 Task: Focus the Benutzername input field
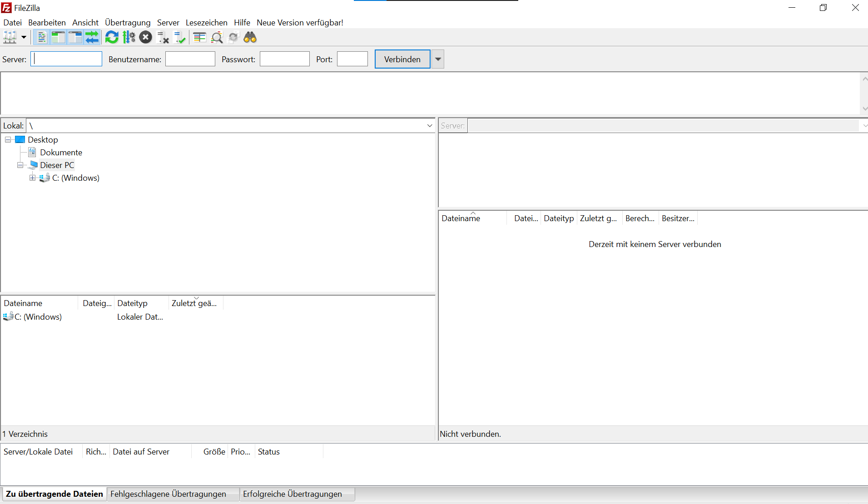pos(190,59)
